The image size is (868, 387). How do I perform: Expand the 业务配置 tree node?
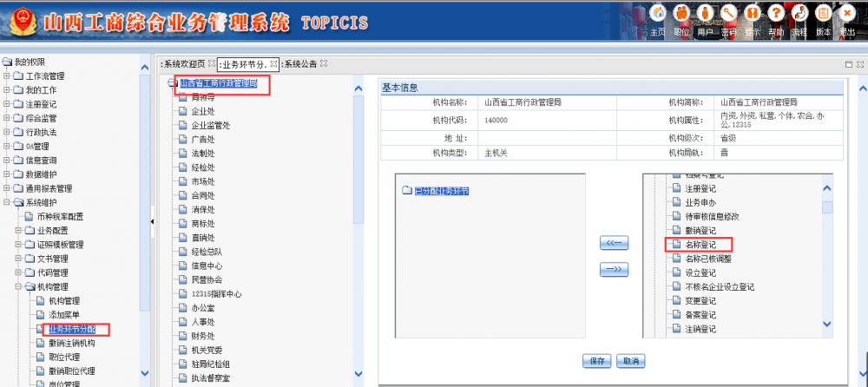pyautogui.click(x=18, y=231)
